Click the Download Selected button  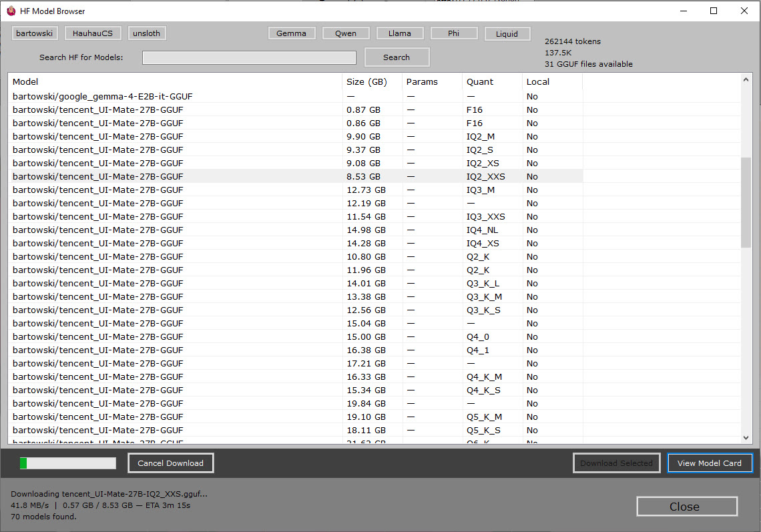point(616,463)
